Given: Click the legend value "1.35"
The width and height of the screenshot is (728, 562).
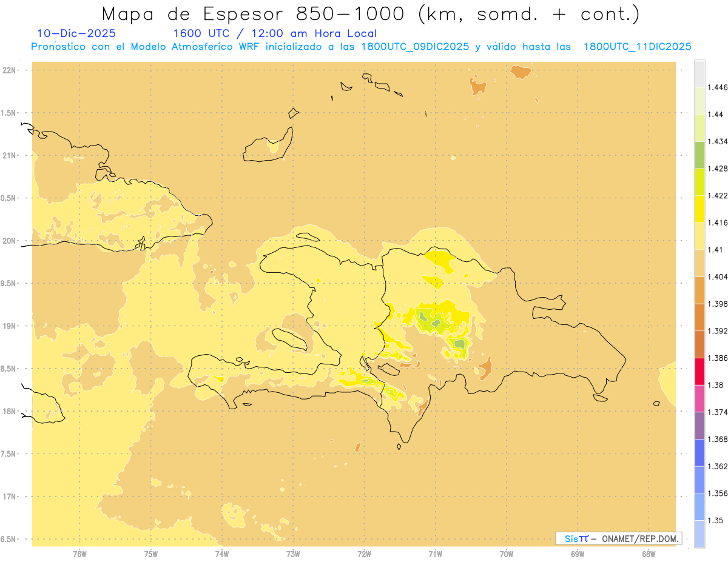Looking at the screenshot, I should click(717, 520).
